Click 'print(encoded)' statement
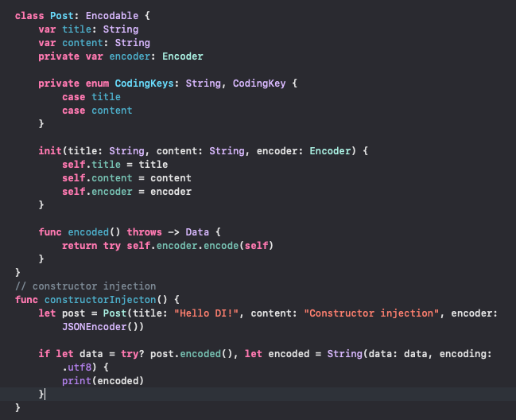Viewport: 516px width, 420px height. point(103,380)
